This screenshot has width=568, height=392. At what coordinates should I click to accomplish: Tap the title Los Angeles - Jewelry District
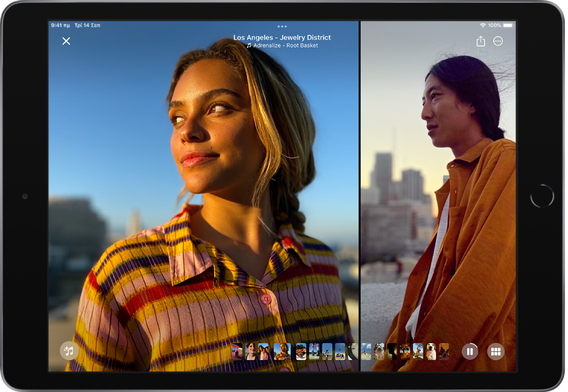[282, 37]
